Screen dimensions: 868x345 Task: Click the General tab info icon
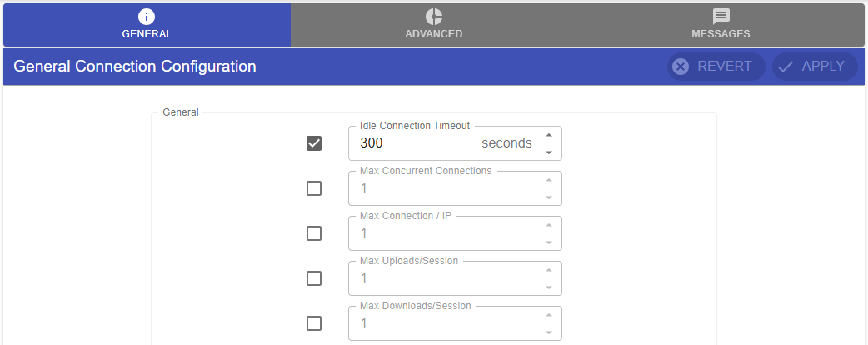(x=147, y=17)
